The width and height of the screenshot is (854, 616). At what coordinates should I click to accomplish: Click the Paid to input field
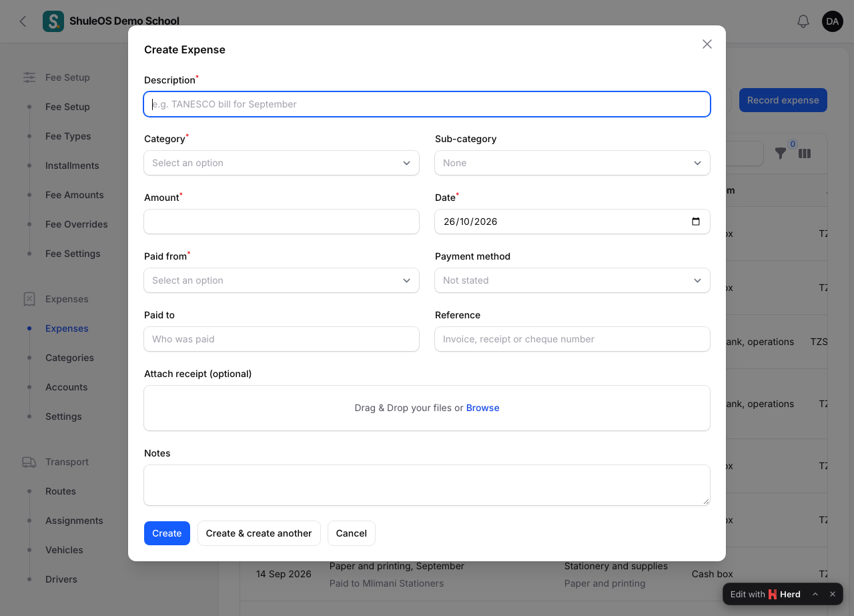[x=282, y=339]
